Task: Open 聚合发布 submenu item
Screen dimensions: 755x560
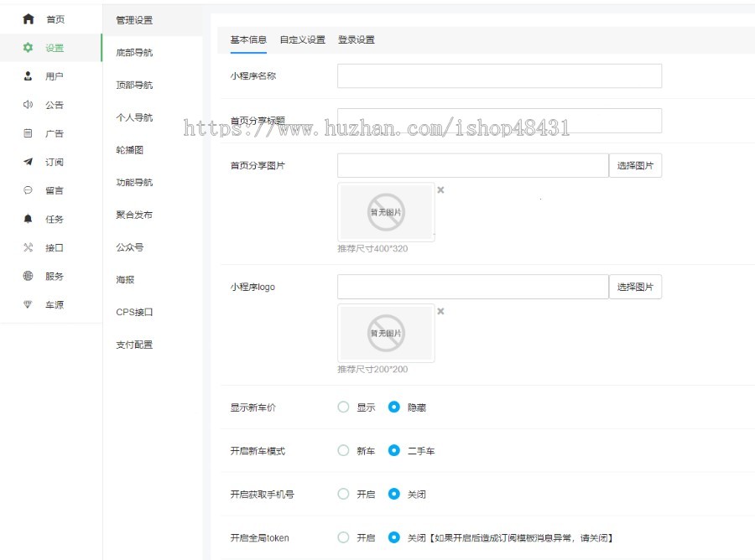Action: [134, 215]
